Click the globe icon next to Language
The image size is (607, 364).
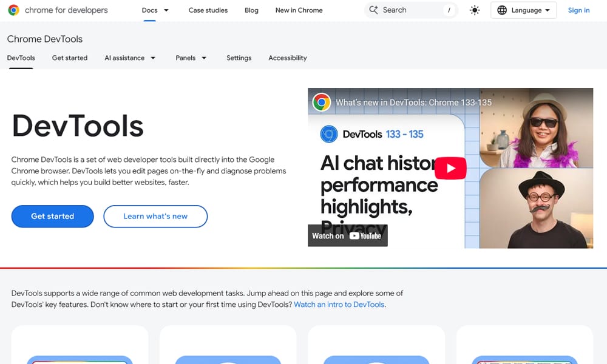click(x=502, y=10)
